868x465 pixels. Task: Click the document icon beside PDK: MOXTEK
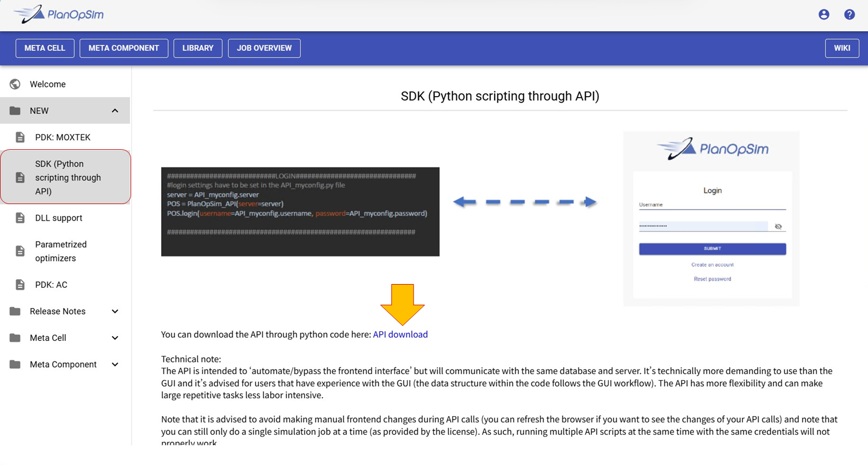20,137
